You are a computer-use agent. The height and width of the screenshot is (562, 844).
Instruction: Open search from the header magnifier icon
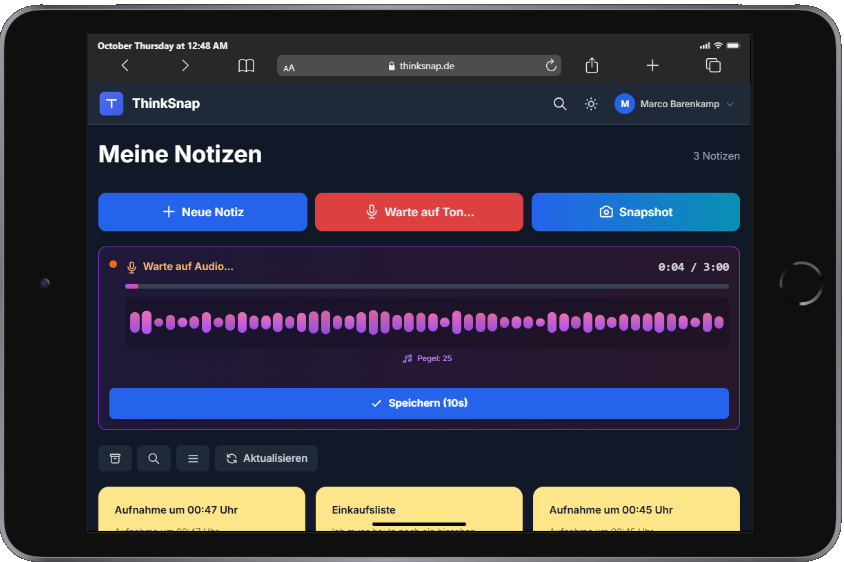tap(560, 104)
